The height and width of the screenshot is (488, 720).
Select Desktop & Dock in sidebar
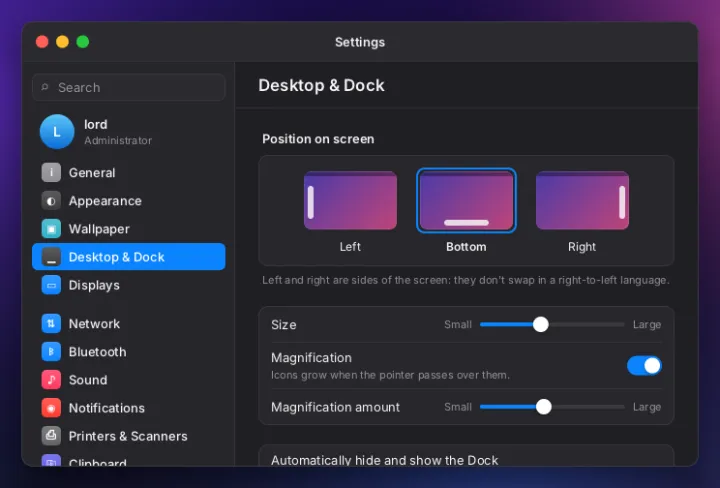click(129, 257)
